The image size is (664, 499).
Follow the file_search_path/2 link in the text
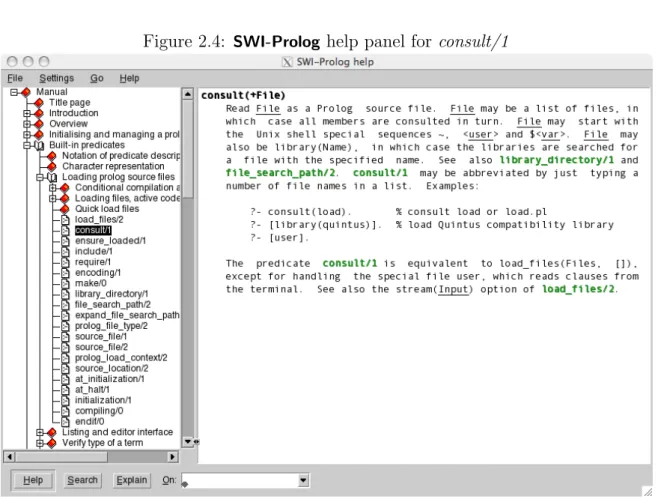(280, 173)
